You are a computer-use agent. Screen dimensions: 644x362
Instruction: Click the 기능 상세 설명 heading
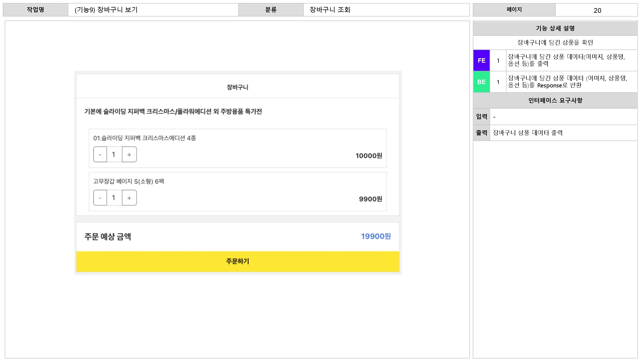pyautogui.click(x=555, y=28)
